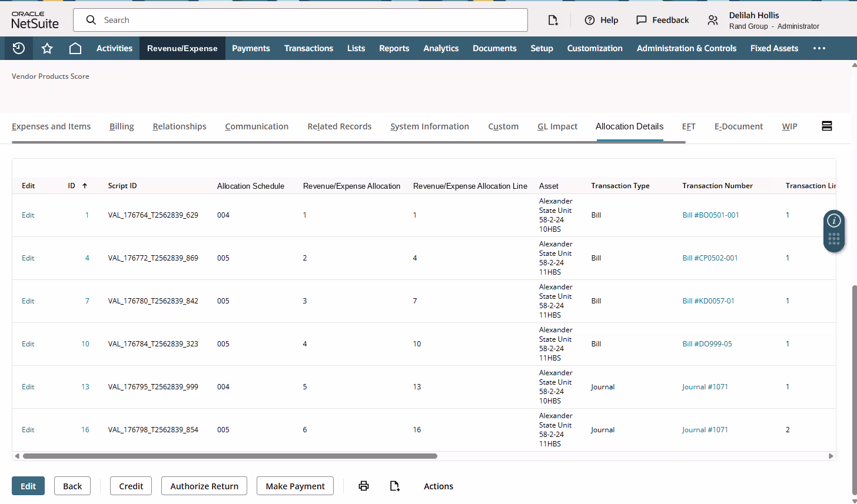The image size is (857, 504).
Task: Open the Actions menu
Action: pos(439,486)
